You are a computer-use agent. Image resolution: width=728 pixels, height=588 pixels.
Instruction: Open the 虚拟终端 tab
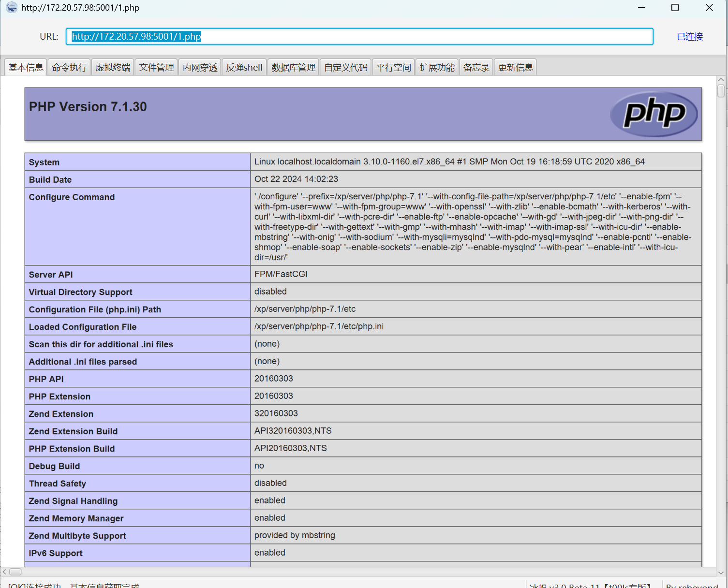coord(113,67)
